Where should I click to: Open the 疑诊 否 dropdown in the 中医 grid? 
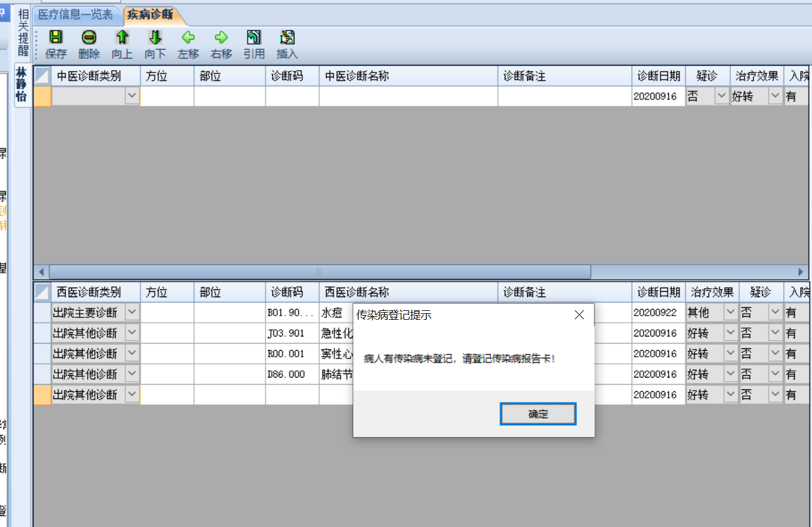coord(721,96)
